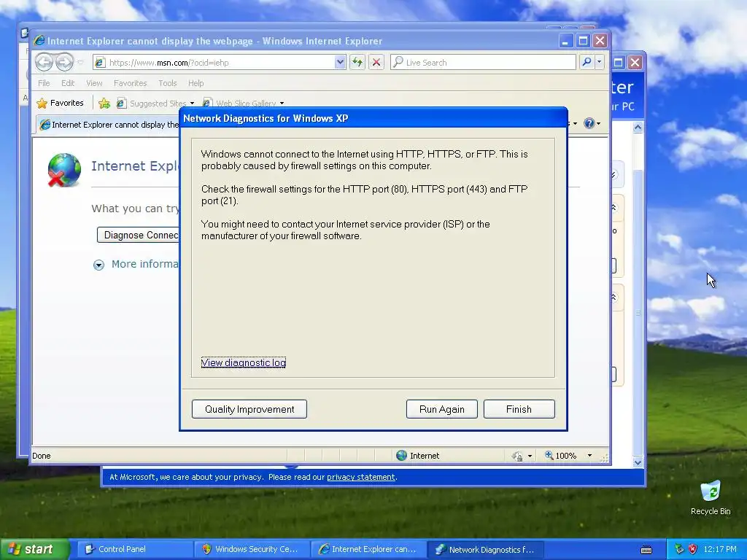Click the red Stop loading icon
Image resolution: width=747 pixels, height=560 pixels.
(x=376, y=62)
